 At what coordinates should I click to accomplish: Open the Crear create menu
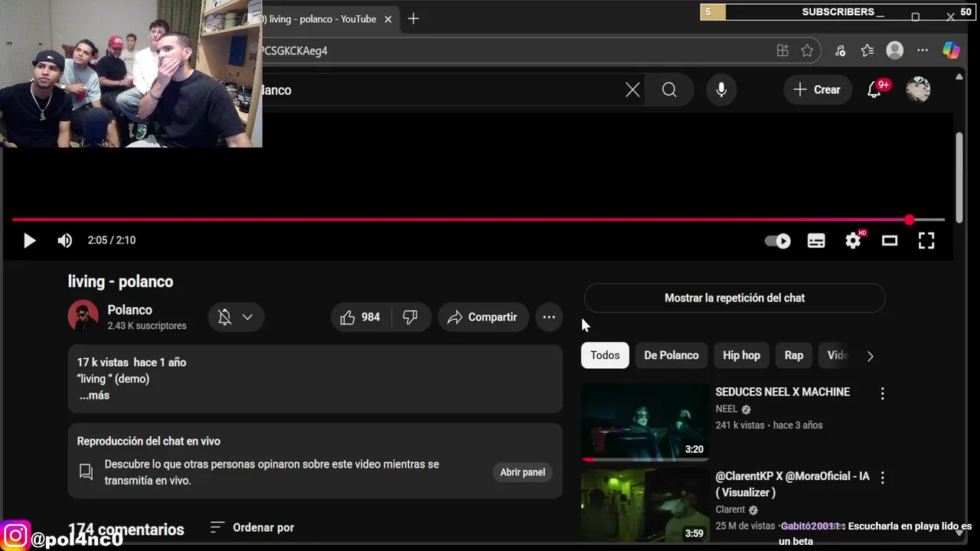817,90
